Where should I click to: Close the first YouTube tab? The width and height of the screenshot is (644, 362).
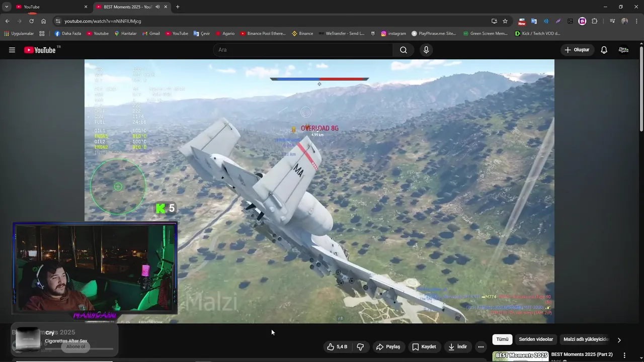[86, 7]
